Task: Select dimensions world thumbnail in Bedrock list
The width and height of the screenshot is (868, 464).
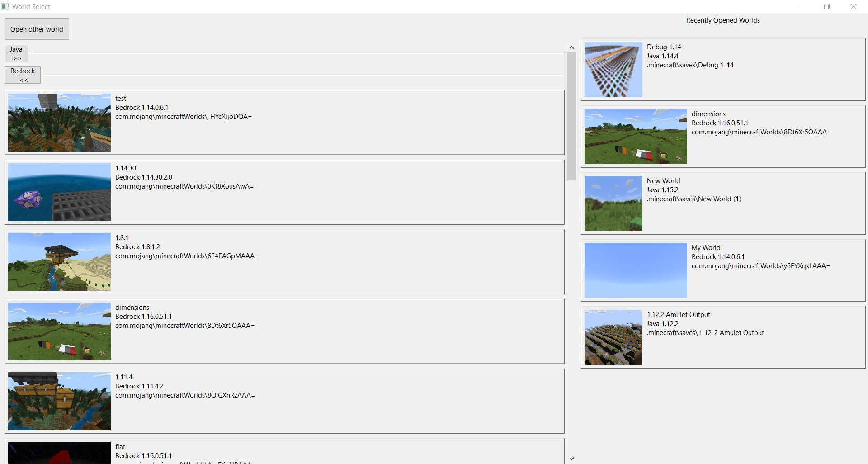Action: (59, 331)
